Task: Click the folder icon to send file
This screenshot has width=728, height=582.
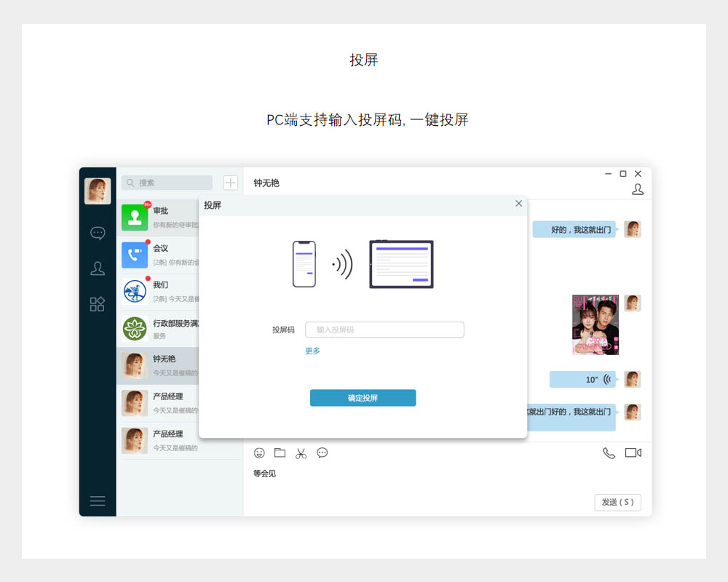Action: click(x=280, y=453)
